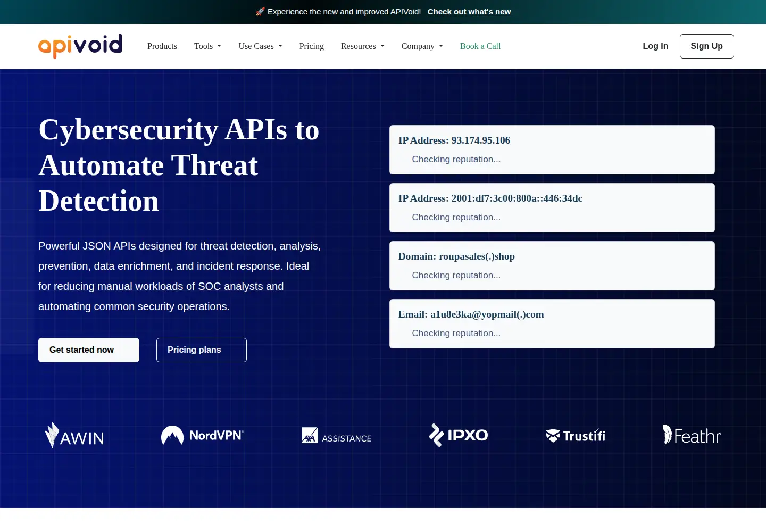766x532 pixels.
Task: Click the Feathr logo
Action: tap(692, 435)
